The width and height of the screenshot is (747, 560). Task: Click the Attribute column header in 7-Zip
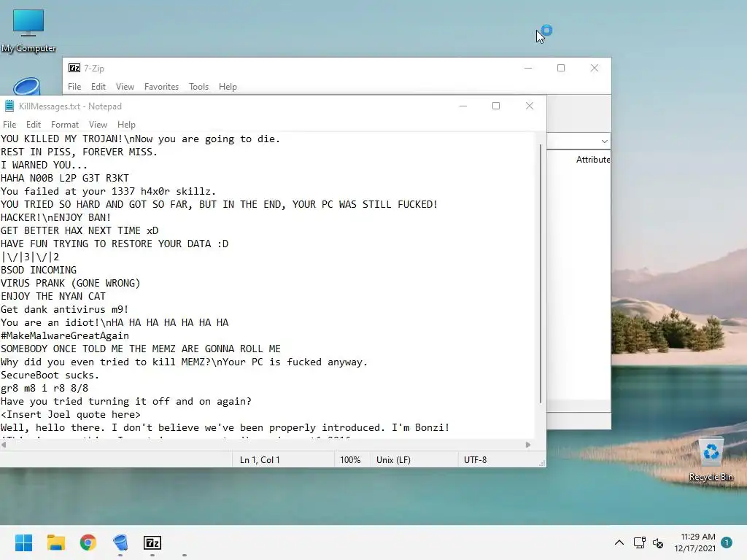[x=592, y=160]
